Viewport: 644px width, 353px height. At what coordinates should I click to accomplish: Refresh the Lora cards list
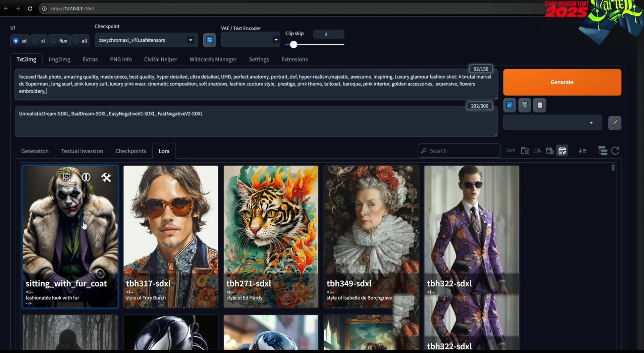[615, 151]
